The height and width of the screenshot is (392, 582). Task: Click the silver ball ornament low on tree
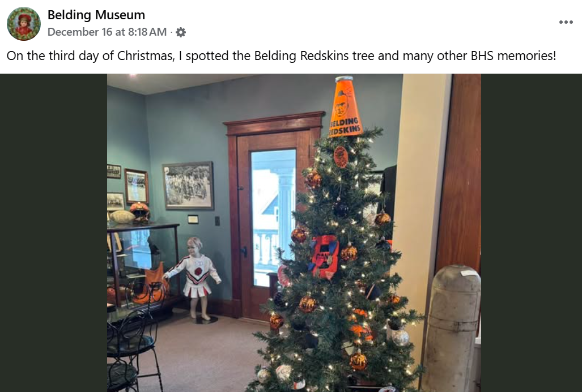click(x=400, y=337)
